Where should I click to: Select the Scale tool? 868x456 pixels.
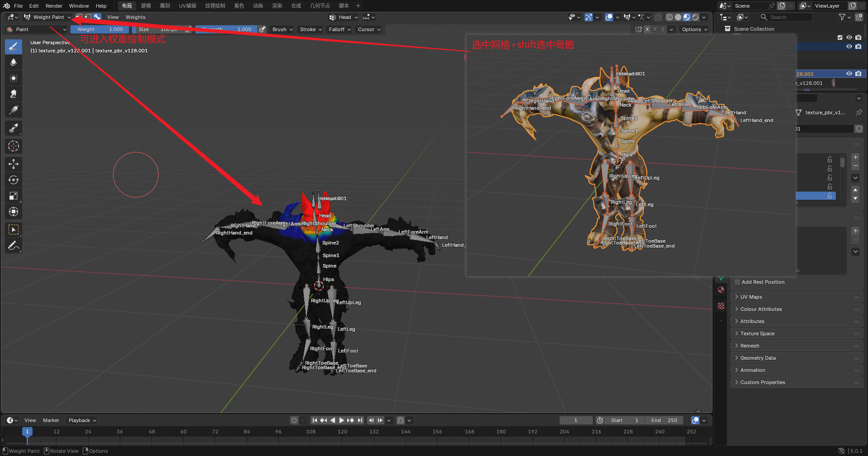click(14, 196)
